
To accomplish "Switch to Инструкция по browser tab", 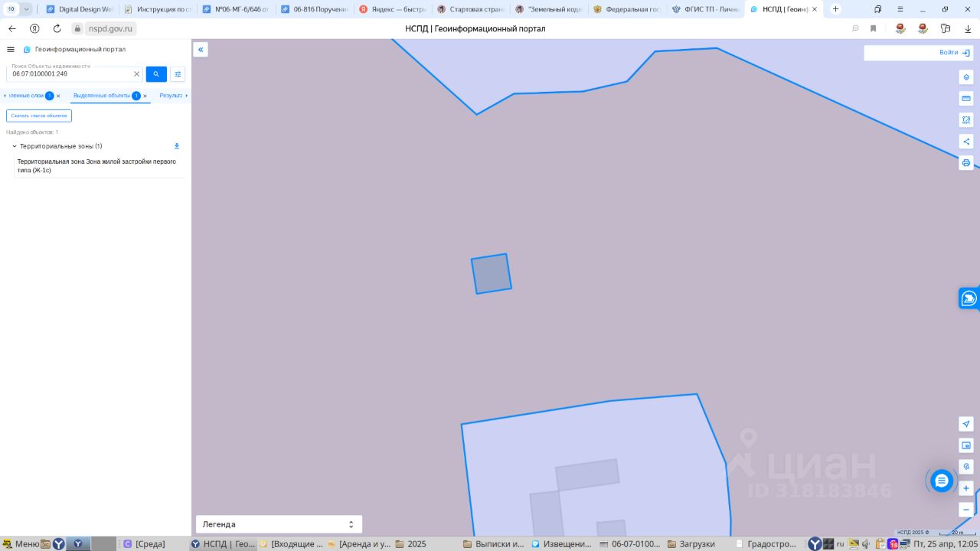I will click(x=158, y=9).
